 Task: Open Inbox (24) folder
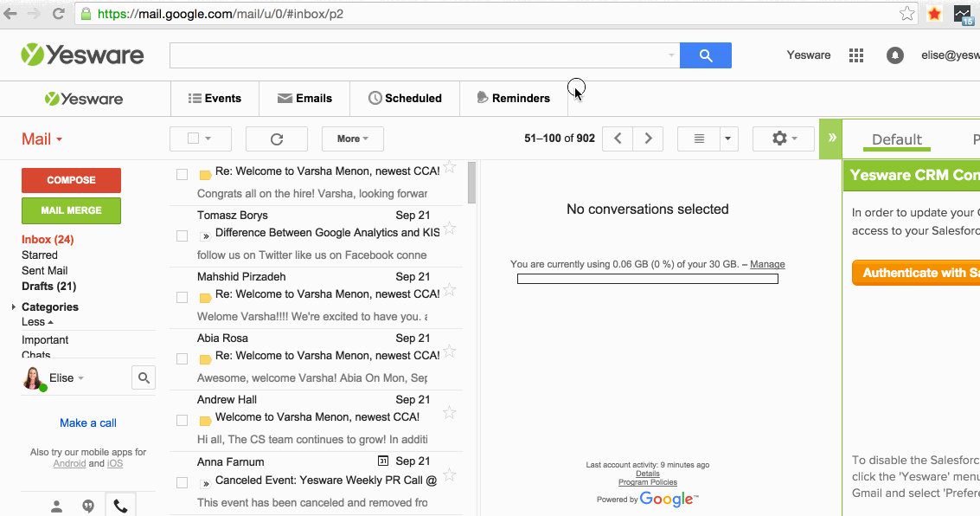pyautogui.click(x=48, y=240)
